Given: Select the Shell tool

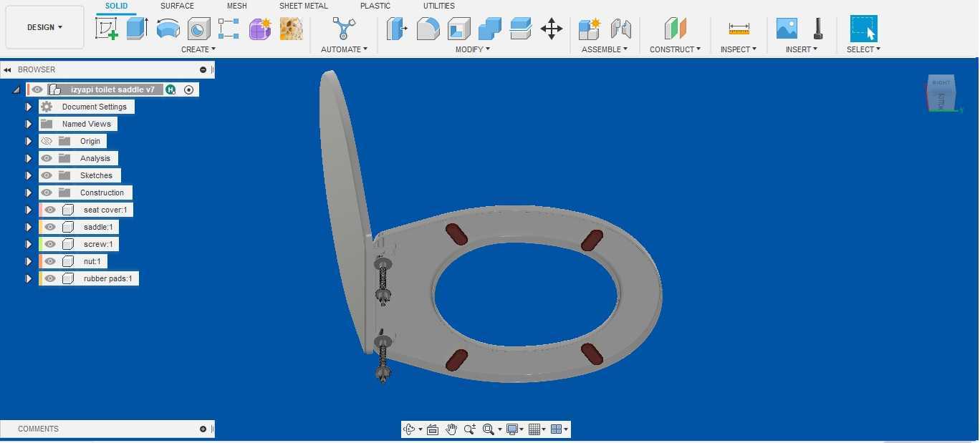Looking at the screenshot, I should click(459, 29).
